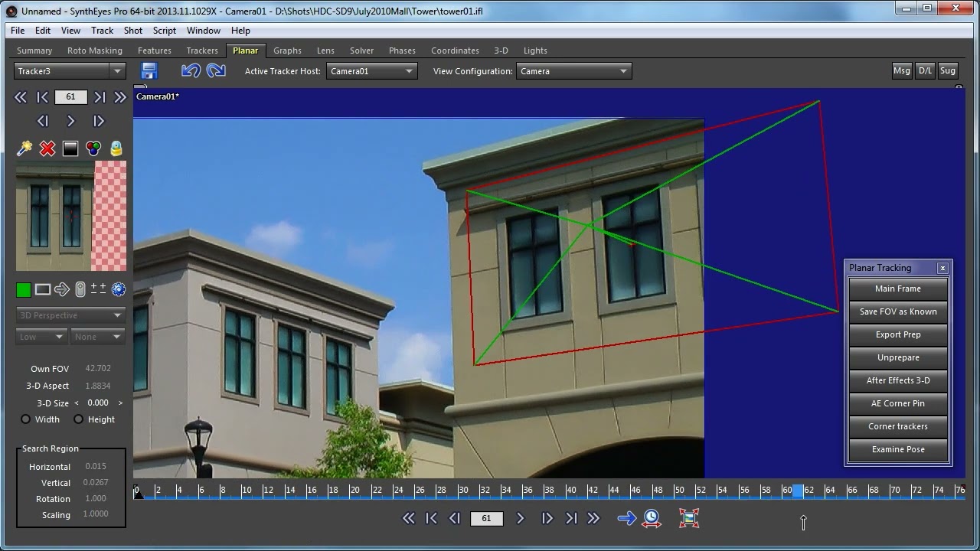Click play arrow in bottom bar
This screenshot has height=551, width=980.
coord(521,518)
